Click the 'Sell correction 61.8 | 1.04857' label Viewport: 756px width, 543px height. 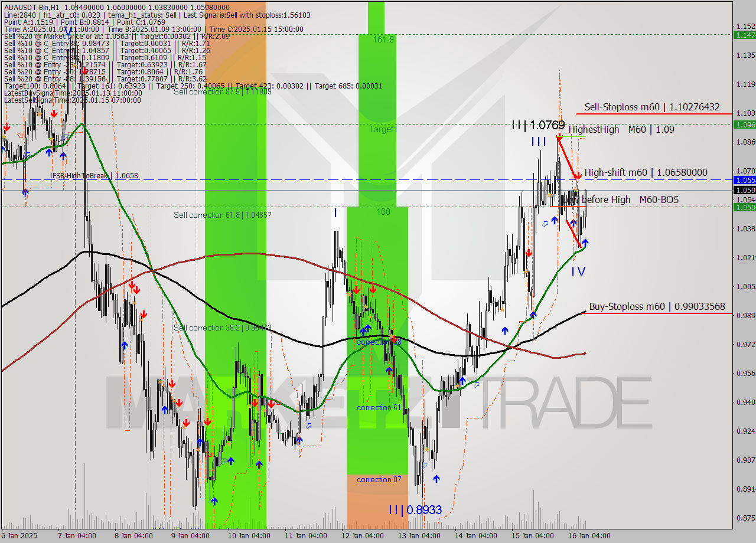(223, 215)
